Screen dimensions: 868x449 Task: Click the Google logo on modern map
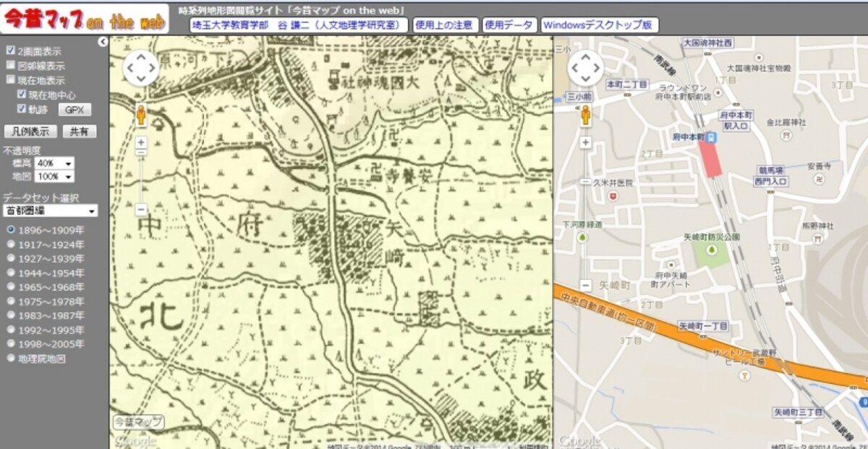click(x=581, y=440)
